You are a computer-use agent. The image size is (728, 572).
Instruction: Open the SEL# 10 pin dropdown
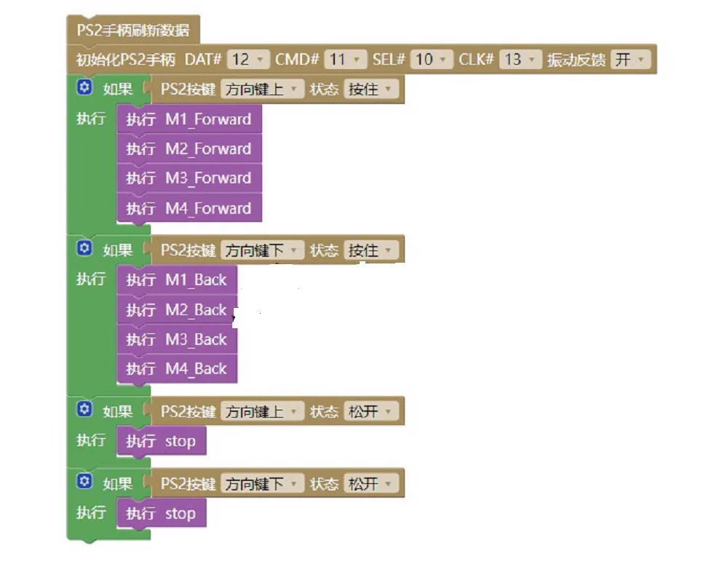tap(431, 60)
